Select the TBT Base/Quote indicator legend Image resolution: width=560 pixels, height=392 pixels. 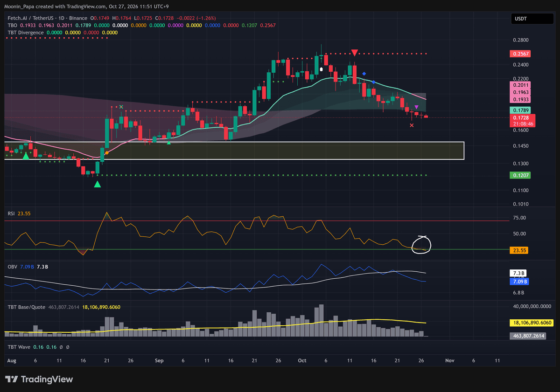(x=27, y=307)
